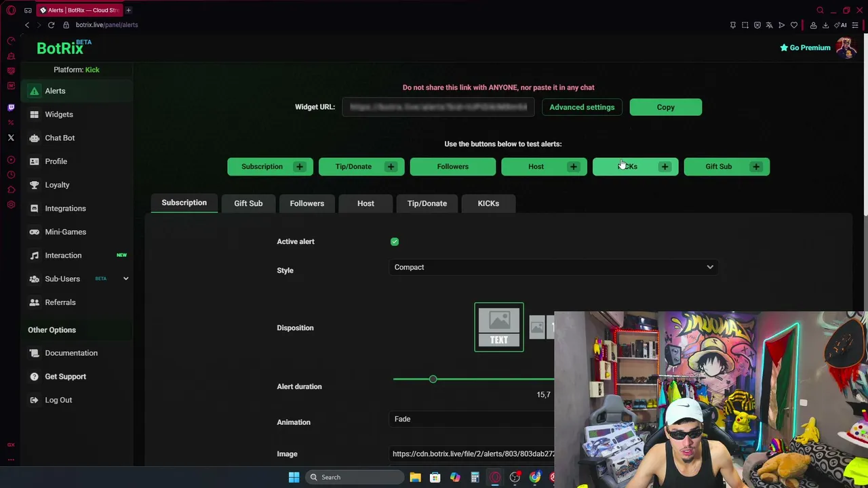This screenshot has width=868, height=488.
Task: Select the image-above-text disposition thumbnail
Action: 499,327
